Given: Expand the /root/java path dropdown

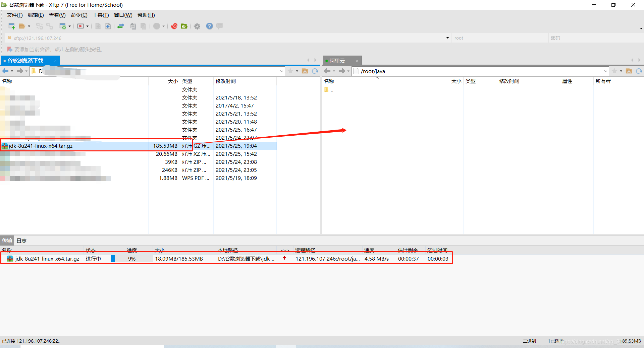Looking at the screenshot, I should coord(605,71).
